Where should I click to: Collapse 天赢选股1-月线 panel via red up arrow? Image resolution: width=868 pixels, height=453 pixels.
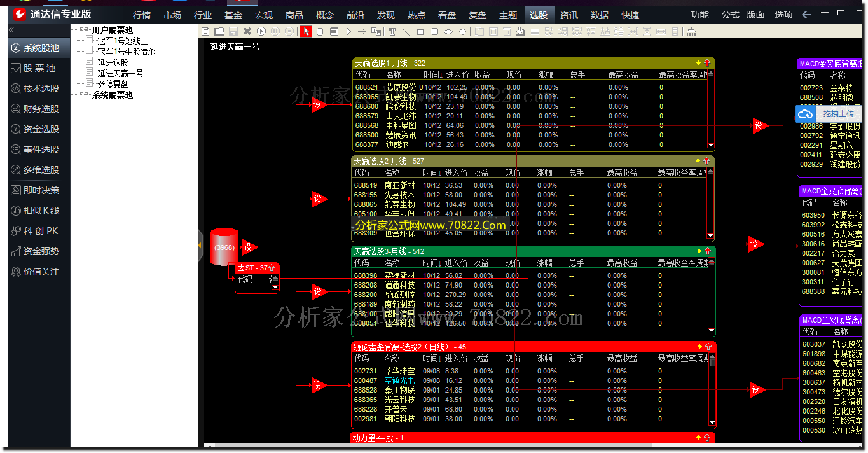[x=707, y=63]
